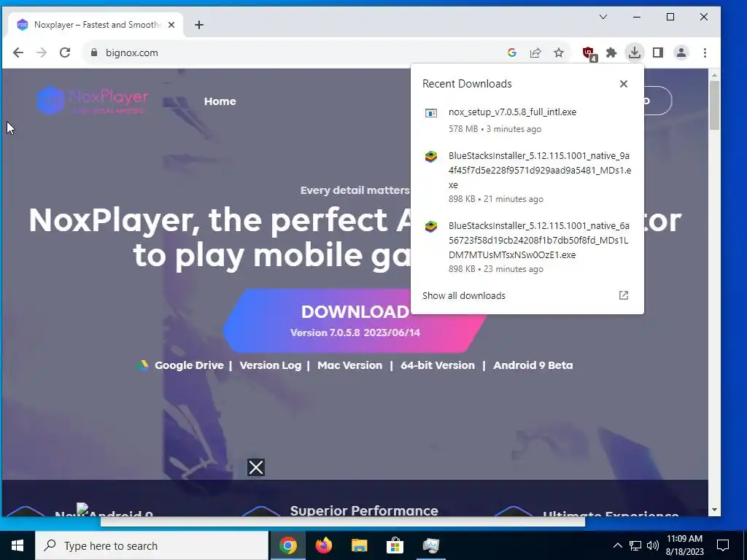Open Chrome from the taskbar
Screen dimensions: 747x560
coord(287,545)
